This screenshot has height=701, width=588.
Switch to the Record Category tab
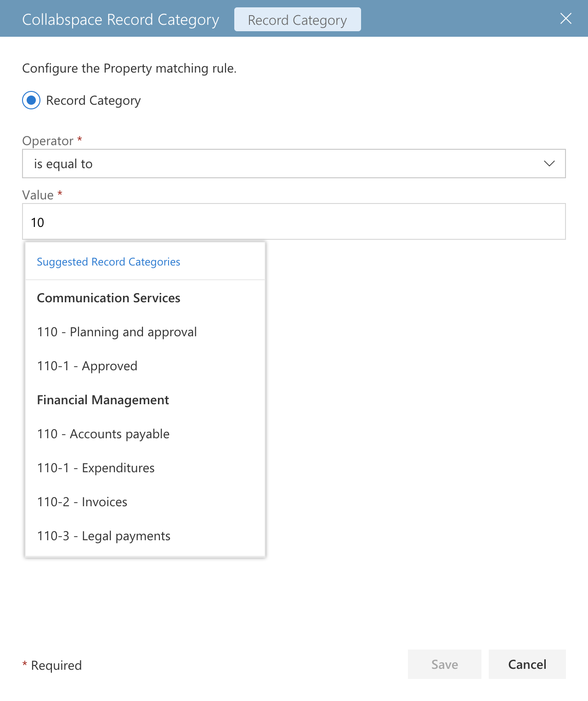298,19
